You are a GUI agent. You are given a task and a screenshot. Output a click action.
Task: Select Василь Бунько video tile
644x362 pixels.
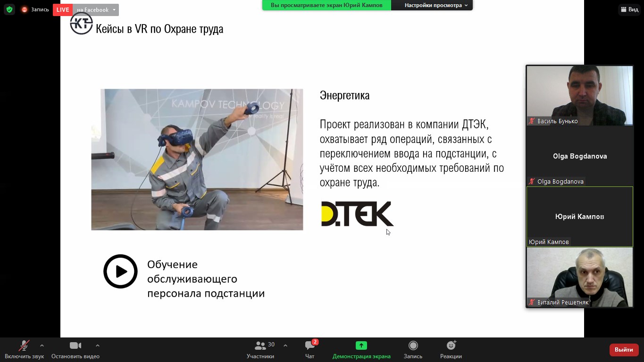580,95
